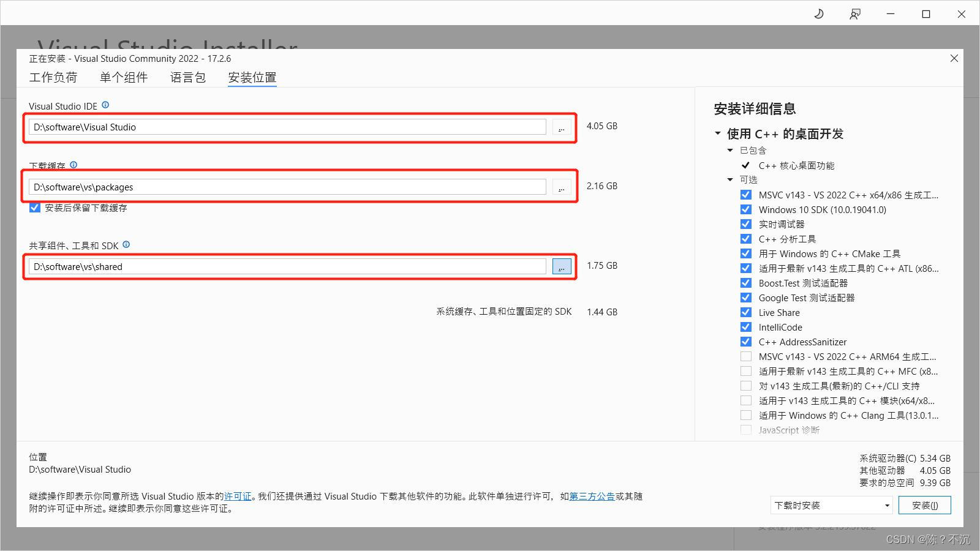Switch to the 语言包 tab
This screenshot has height=551, width=980.
coord(188,77)
